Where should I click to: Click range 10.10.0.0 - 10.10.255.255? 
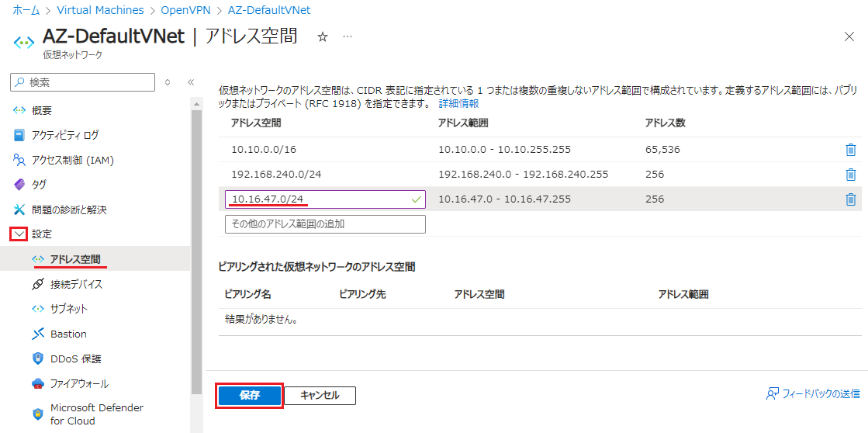click(x=504, y=150)
